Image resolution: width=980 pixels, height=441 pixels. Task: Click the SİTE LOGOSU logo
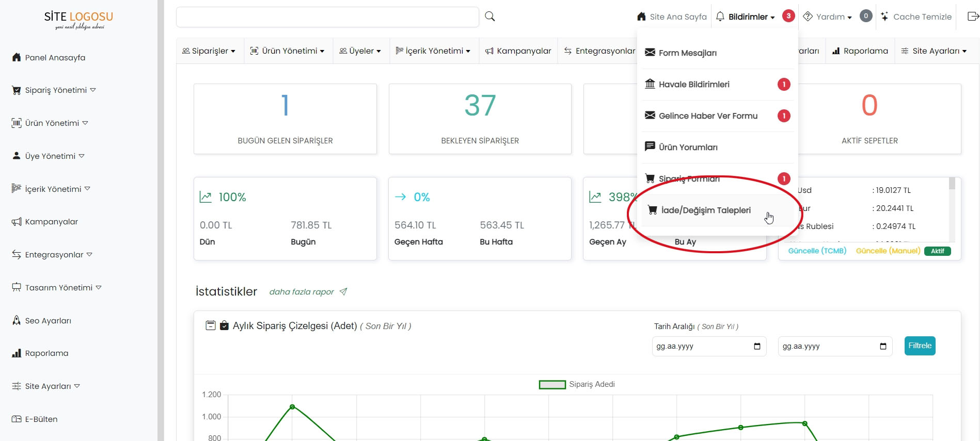point(78,20)
